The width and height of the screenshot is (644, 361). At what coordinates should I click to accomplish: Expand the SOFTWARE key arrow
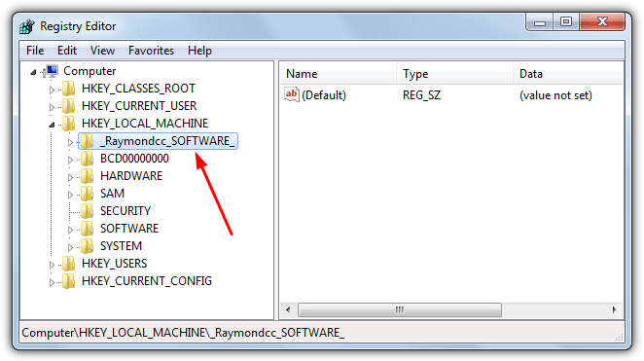click(70, 230)
